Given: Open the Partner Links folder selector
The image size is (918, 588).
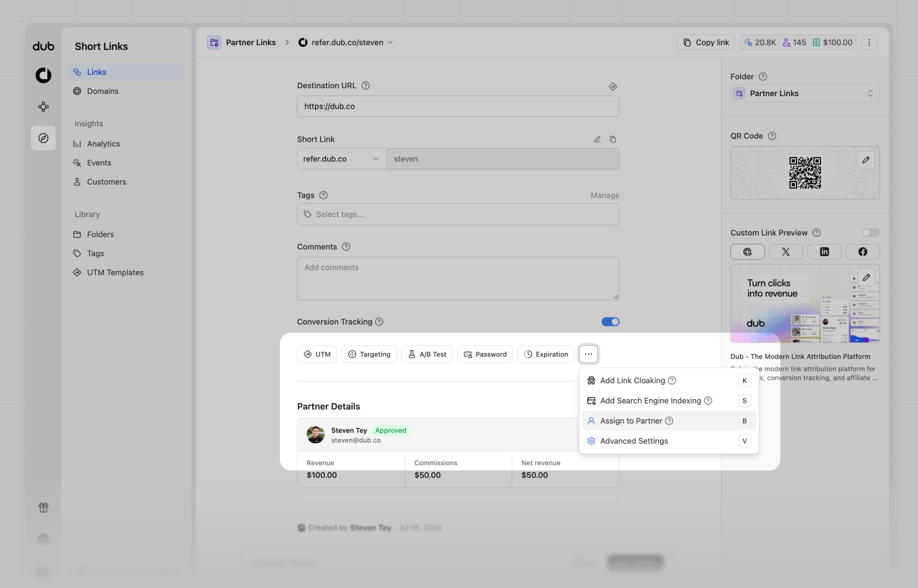Looking at the screenshot, I should click(805, 93).
